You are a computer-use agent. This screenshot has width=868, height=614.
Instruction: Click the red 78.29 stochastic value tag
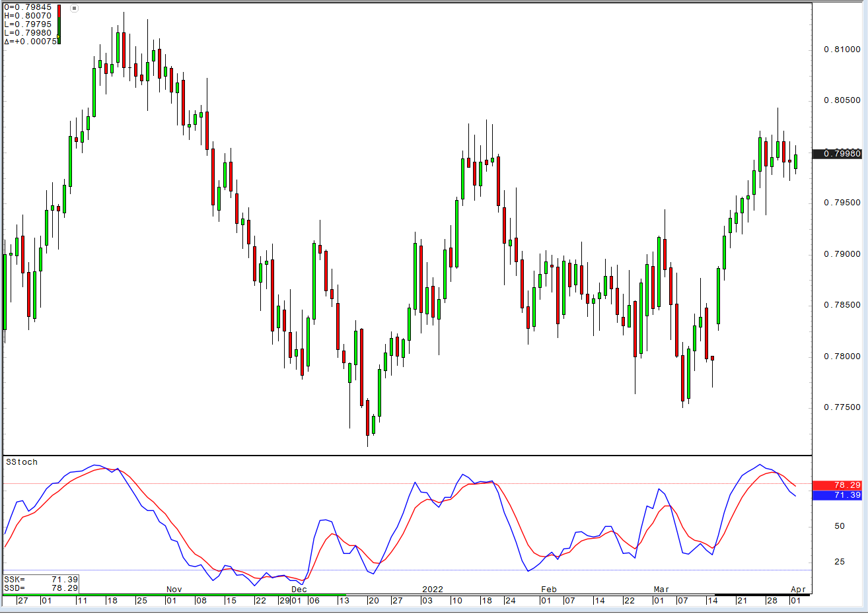[x=838, y=485]
